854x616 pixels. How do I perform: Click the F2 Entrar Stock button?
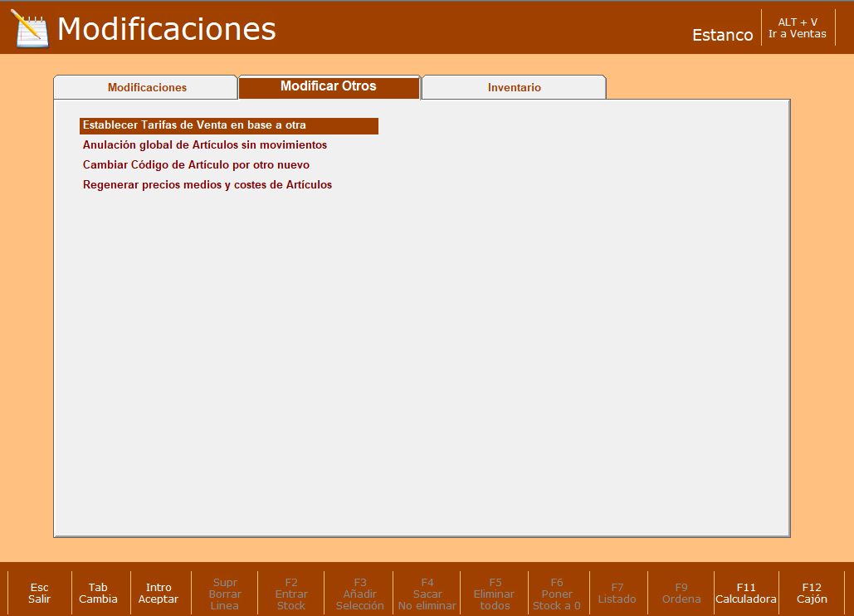(x=291, y=594)
